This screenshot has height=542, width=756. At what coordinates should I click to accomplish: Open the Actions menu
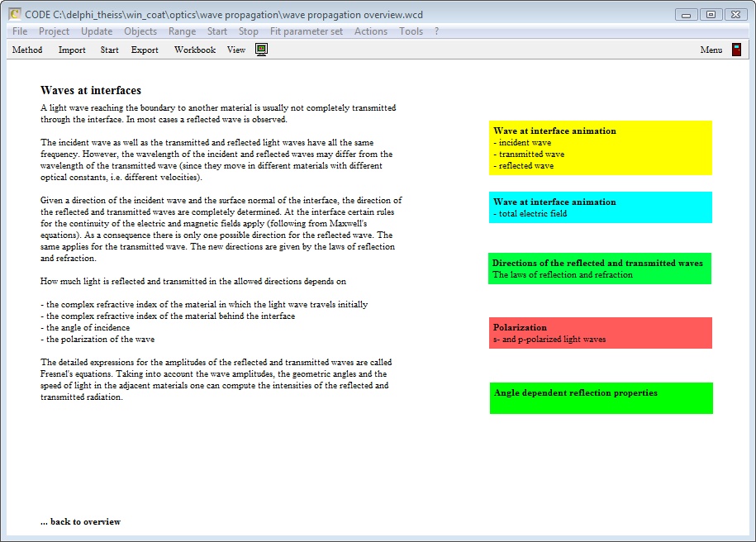tap(371, 31)
